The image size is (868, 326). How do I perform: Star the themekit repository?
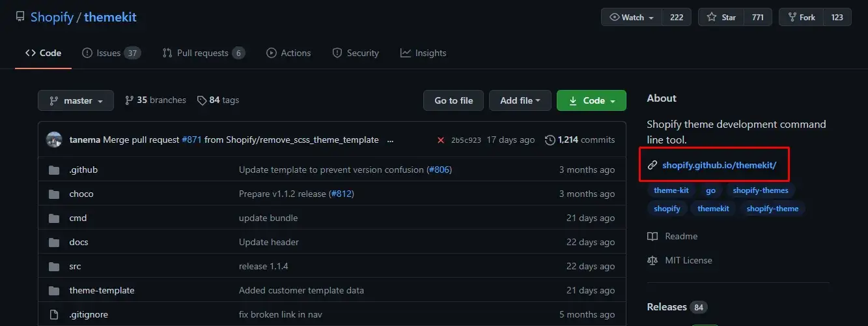[721, 18]
